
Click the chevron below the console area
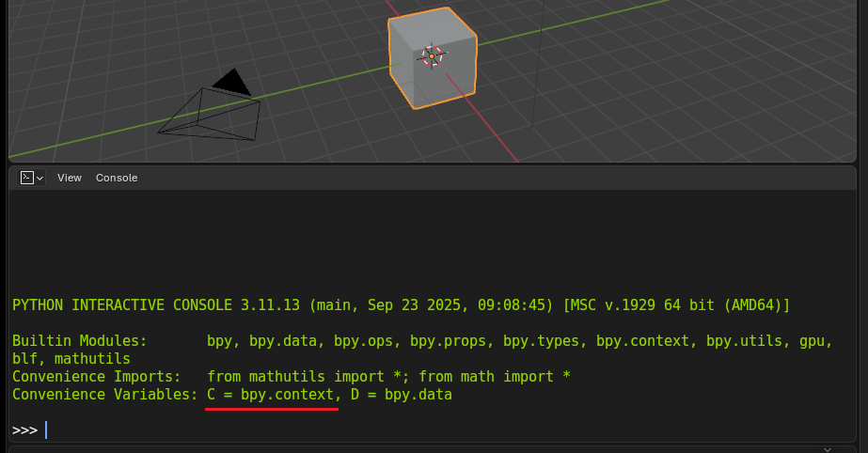pyautogui.click(x=828, y=449)
